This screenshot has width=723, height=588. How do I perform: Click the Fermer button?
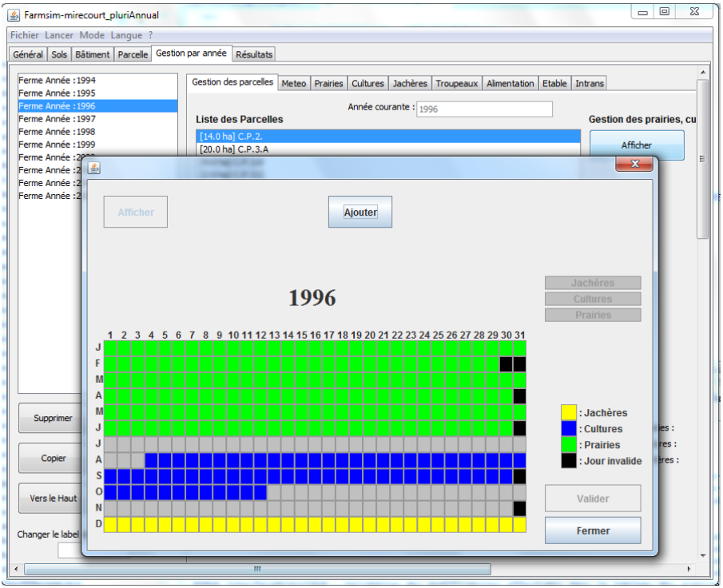click(593, 530)
